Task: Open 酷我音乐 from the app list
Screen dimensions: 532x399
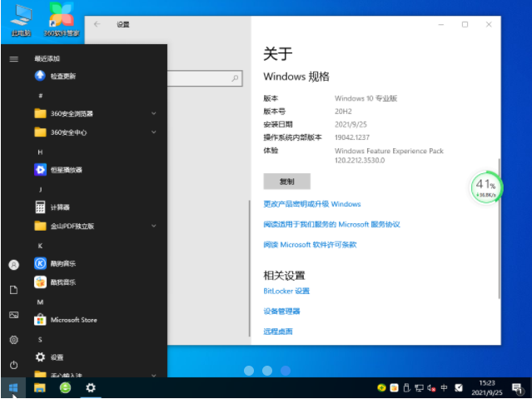Action: pos(62,282)
